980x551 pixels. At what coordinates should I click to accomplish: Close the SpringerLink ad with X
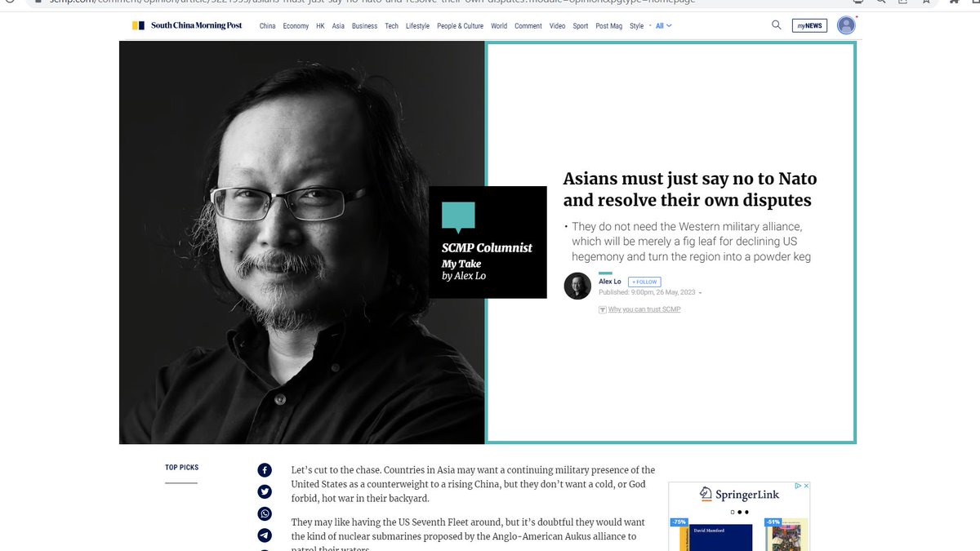click(x=805, y=486)
